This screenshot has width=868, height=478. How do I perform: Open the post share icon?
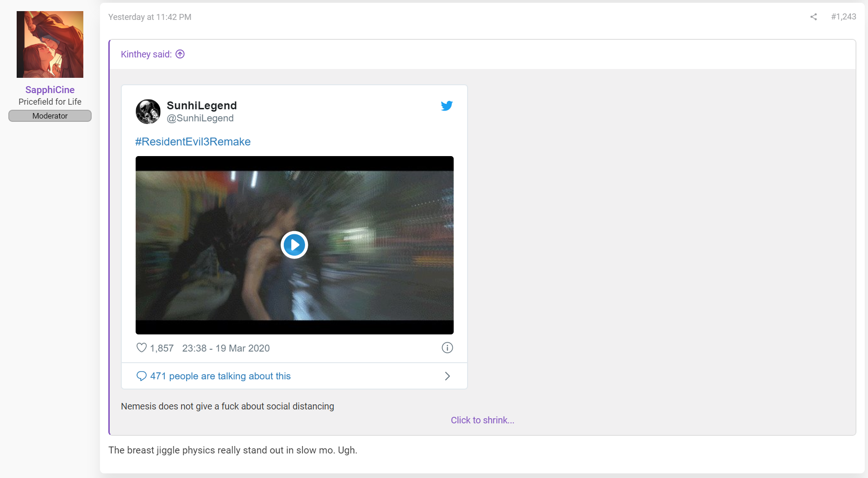click(x=813, y=17)
